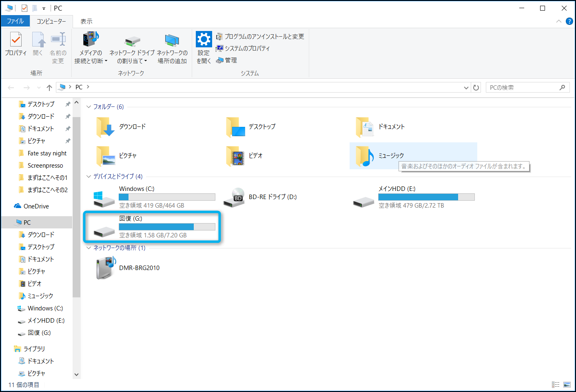Select the BD-RE Drive (D:) icon
Screen dimensions: 576x392
(x=234, y=197)
